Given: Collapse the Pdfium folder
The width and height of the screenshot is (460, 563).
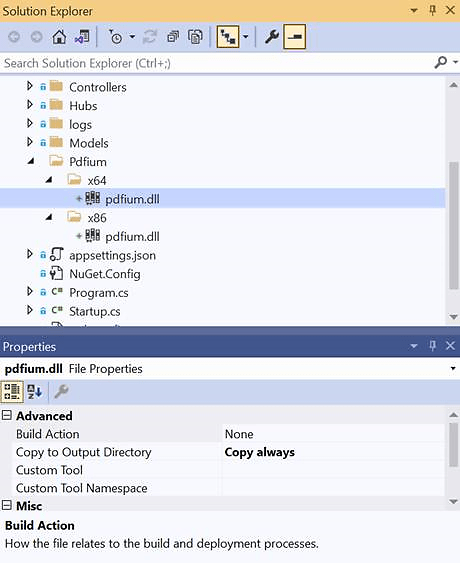Looking at the screenshot, I should pos(31,161).
